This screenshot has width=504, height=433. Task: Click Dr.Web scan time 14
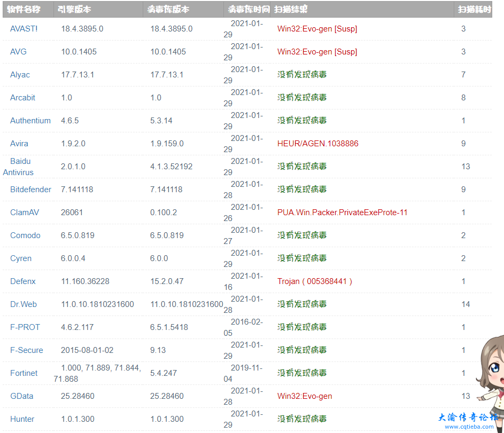click(466, 304)
